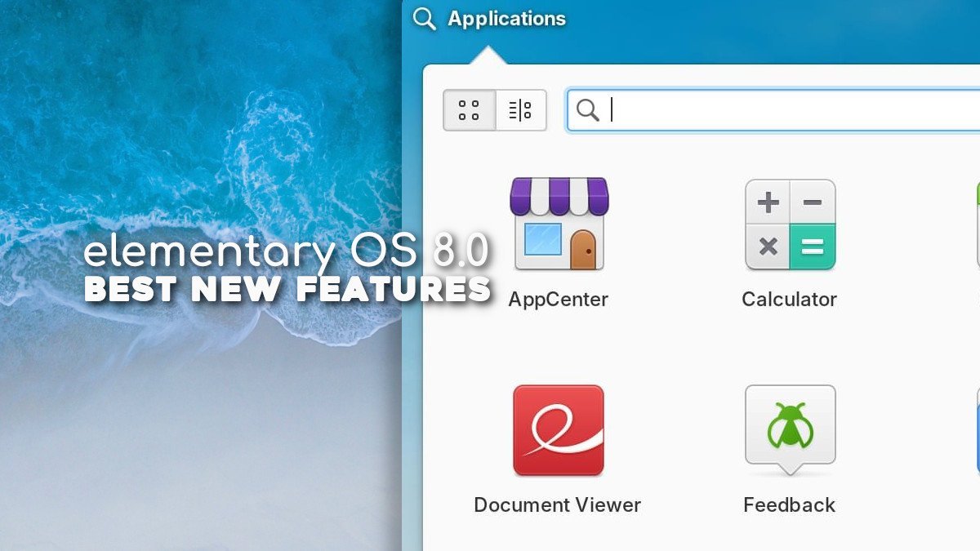980x551 pixels.
Task: Launch Calculator from its icon
Action: 790,225
